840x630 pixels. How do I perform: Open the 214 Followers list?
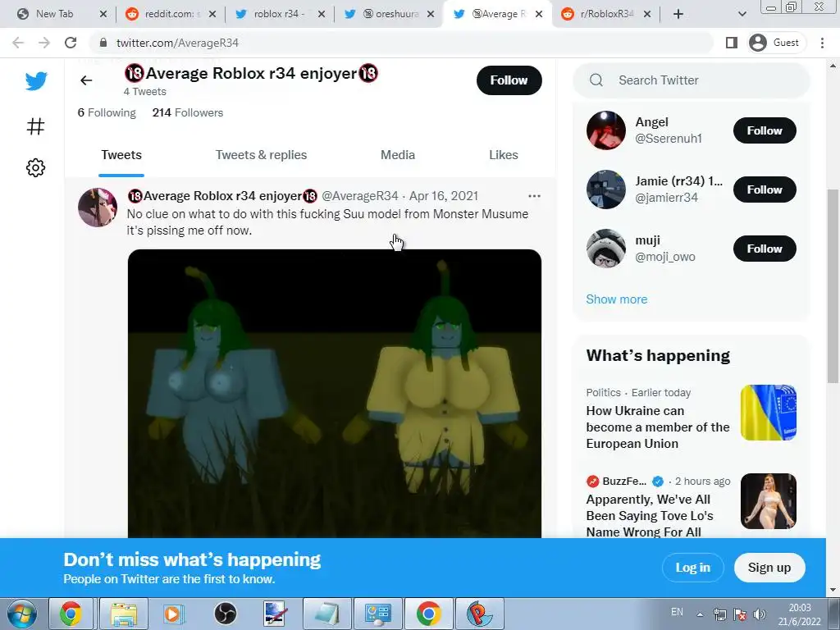pyautogui.click(x=188, y=112)
